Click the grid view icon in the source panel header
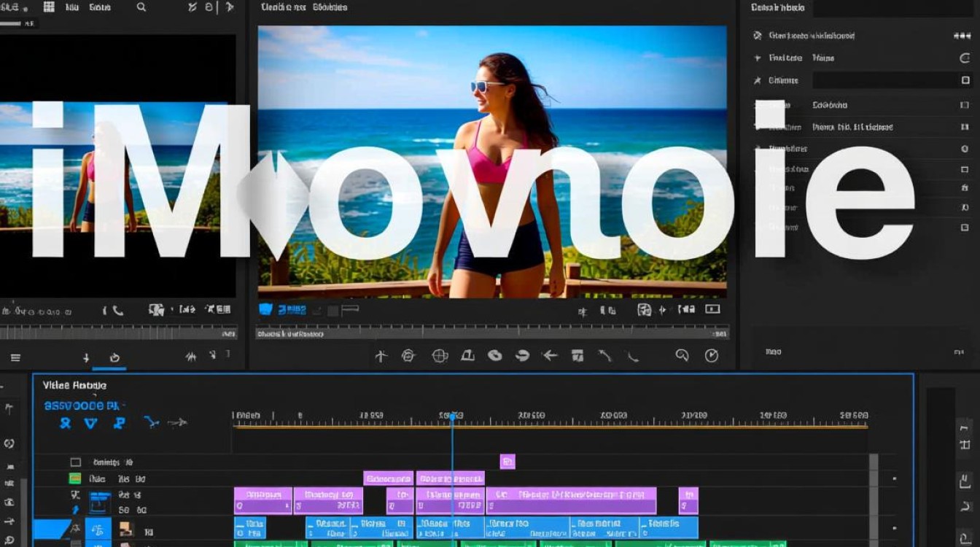The image size is (980, 547). 50,7
